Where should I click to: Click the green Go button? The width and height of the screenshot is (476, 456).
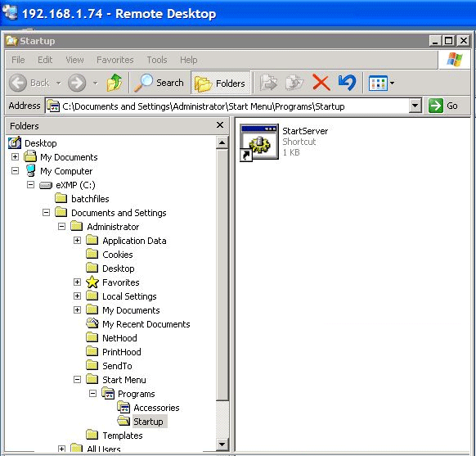coord(443,106)
